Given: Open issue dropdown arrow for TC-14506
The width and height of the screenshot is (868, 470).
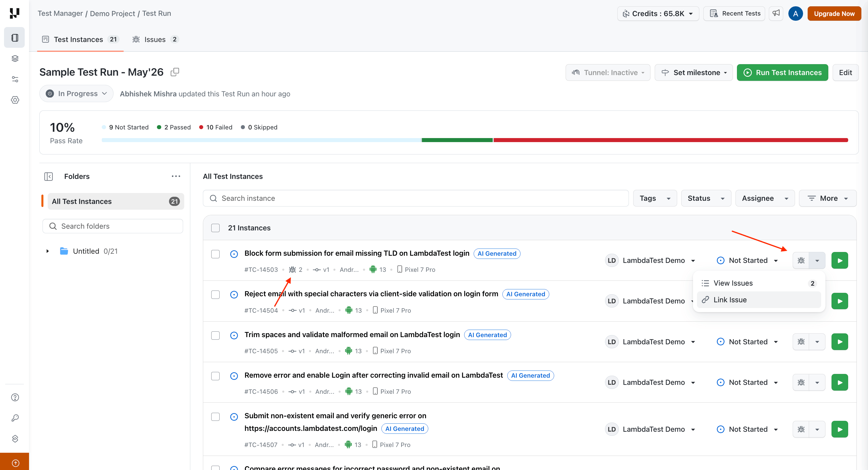Looking at the screenshot, I should tap(817, 382).
